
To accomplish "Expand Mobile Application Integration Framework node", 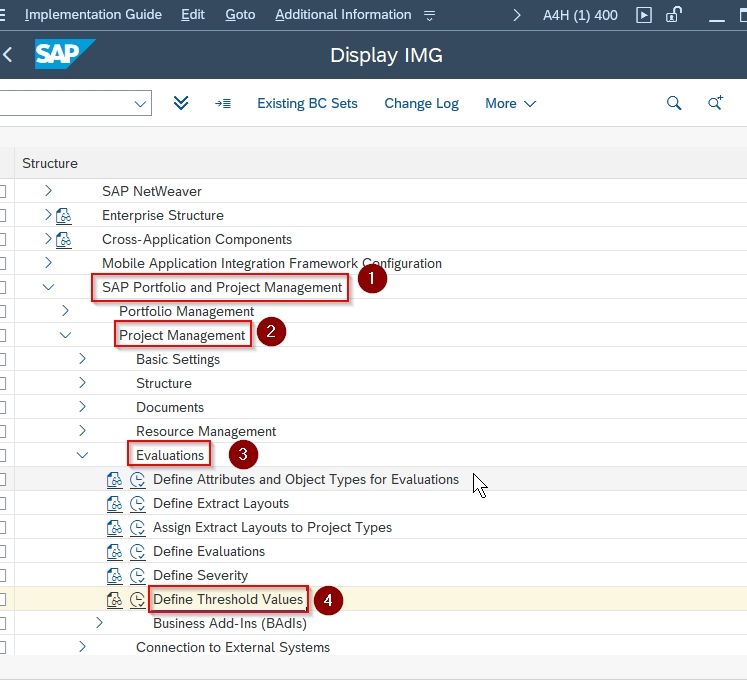I will pos(48,263).
